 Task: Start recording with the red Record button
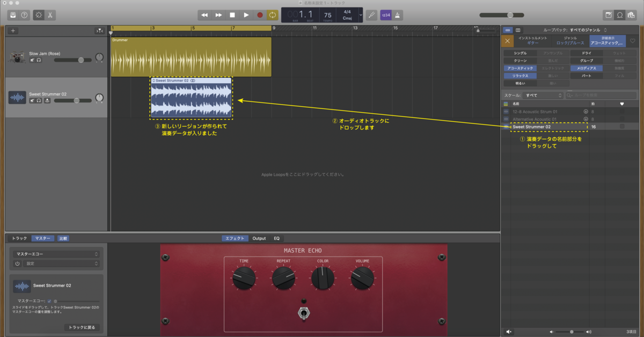[260, 15]
